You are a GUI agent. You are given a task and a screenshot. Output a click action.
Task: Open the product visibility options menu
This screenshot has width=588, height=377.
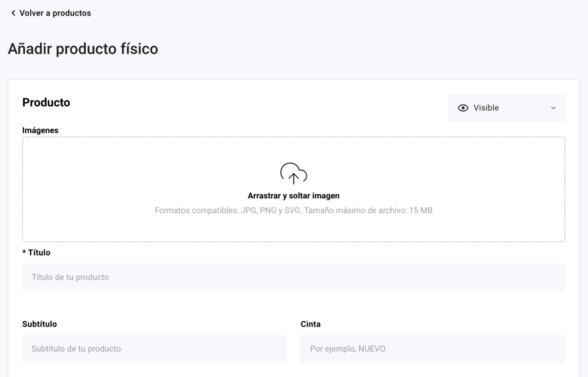pyautogui.click(x=506, y=107)
